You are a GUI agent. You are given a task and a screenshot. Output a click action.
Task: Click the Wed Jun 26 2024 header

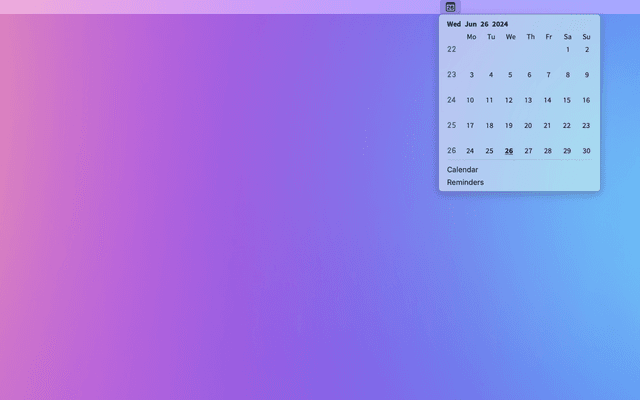coord(477,24)
